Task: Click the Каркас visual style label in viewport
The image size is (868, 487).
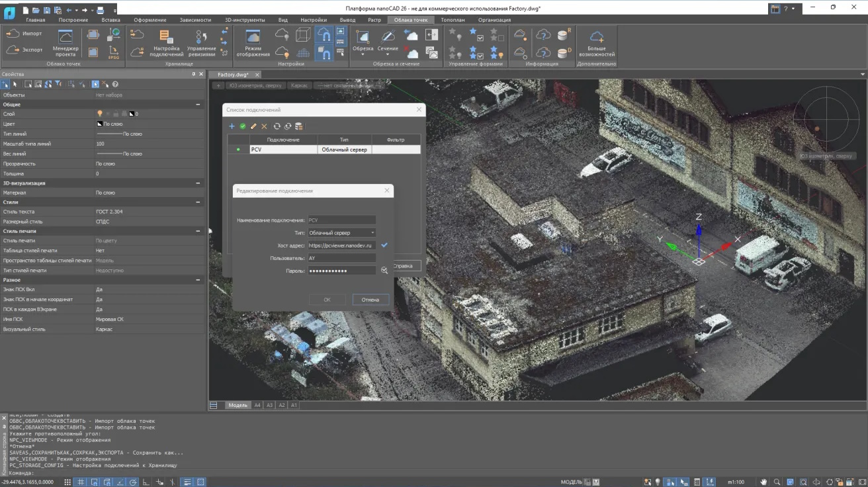Action: (x=300, y=85)
